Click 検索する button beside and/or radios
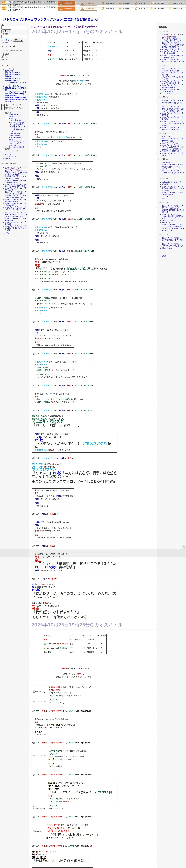 [x=18, y=40]
